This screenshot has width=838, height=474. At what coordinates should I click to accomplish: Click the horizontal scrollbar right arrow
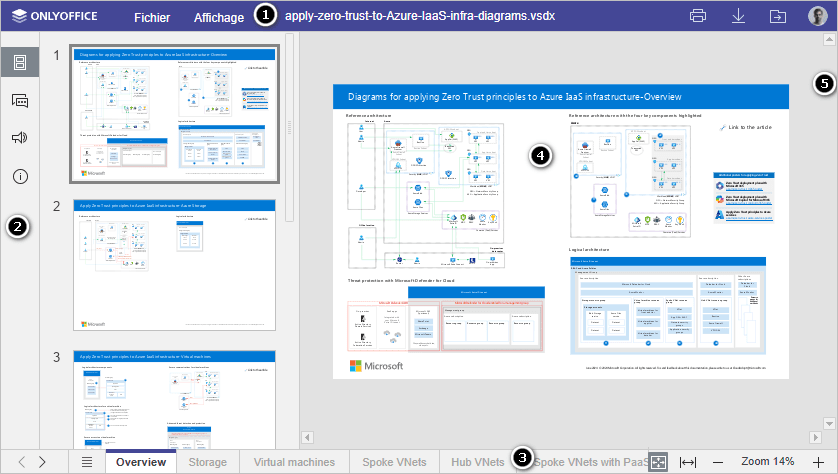(815, 438)
